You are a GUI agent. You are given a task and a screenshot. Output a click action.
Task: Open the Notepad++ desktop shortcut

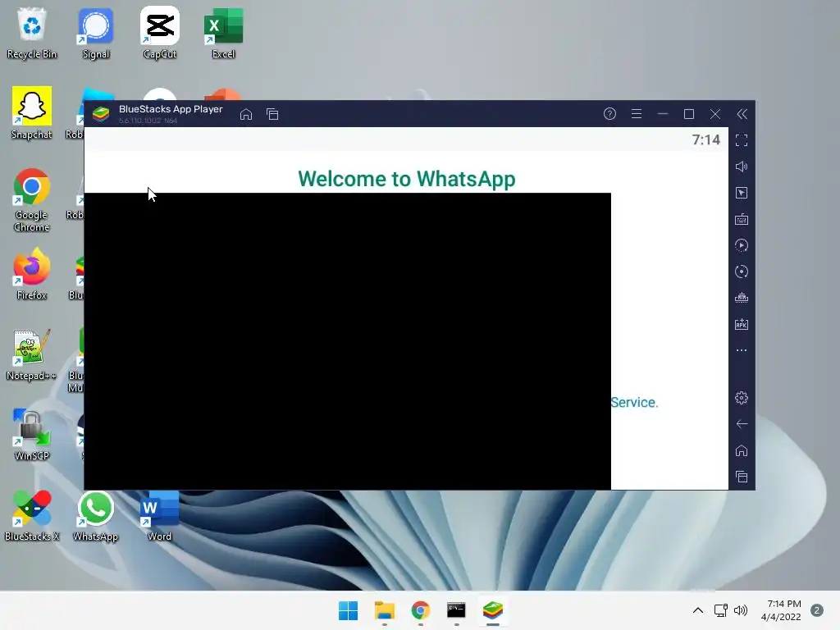[32, 354]
